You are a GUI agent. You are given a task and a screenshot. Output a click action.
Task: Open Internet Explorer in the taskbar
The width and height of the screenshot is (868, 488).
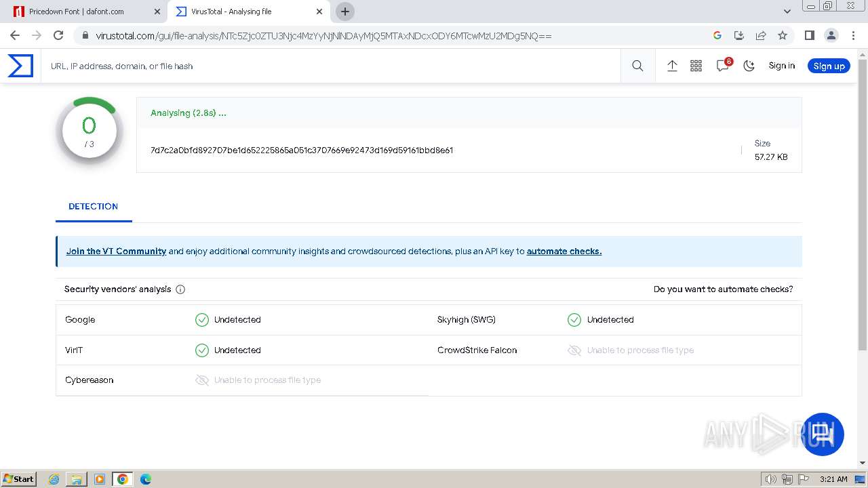tap(54, 479)
